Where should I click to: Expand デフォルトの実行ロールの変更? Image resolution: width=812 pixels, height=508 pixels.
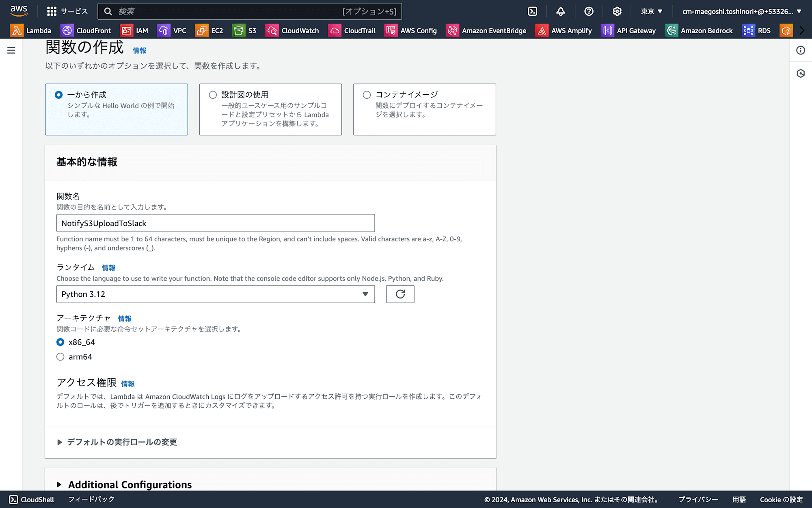click(117, 442)
